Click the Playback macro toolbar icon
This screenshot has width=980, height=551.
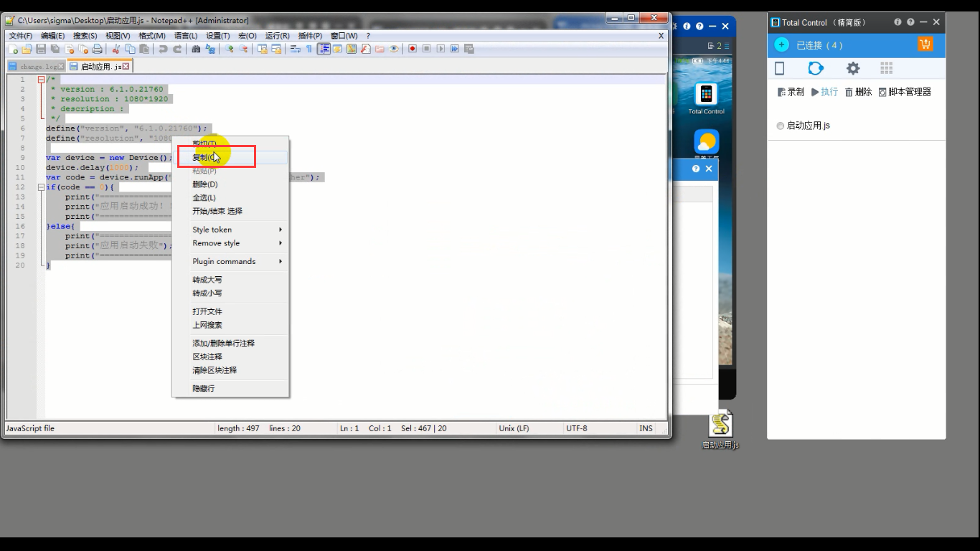click(441, 49)
